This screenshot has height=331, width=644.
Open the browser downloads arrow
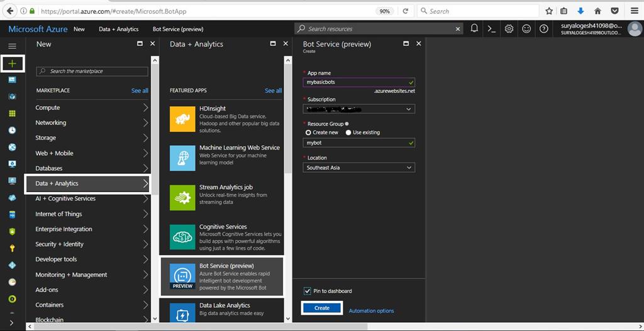[580, 11]
